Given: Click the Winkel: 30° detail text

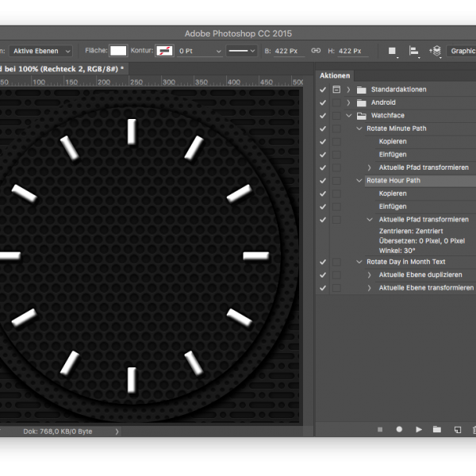Looking at the screenshot, I should 397,251.
